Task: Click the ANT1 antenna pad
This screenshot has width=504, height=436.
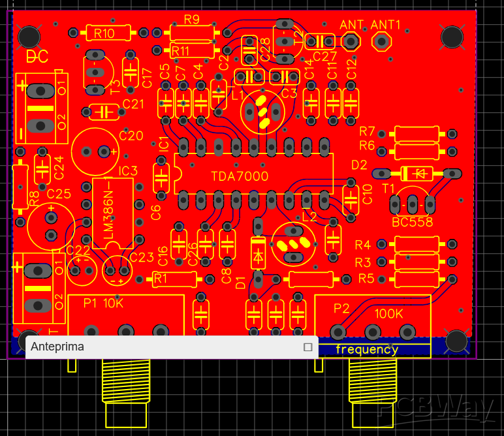Action: click(381, 42)
